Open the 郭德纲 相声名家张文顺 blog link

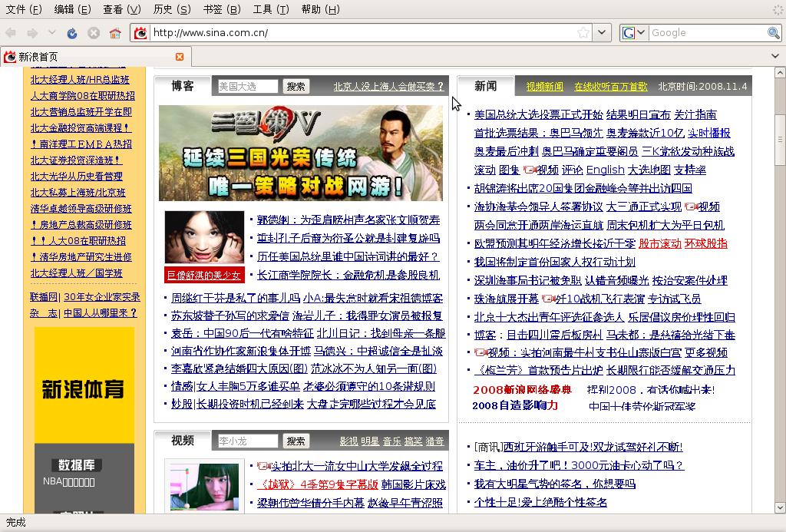[348, 220]
